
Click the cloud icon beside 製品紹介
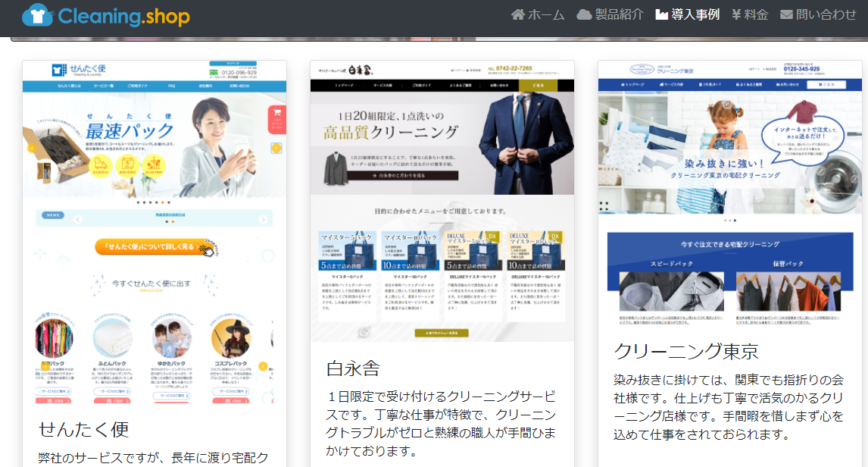point(584,14)
